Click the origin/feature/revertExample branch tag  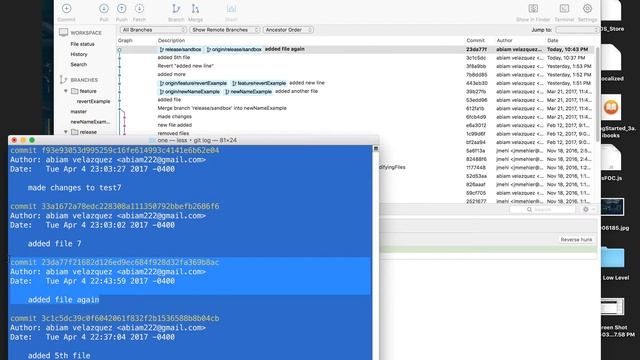coord(193,83)
